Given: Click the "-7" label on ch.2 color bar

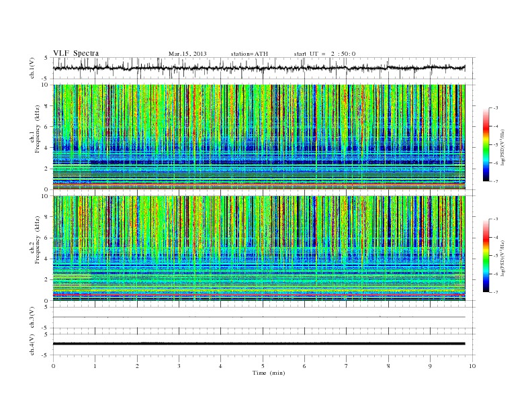Looking at the screenshot, I should click(496, 292).
